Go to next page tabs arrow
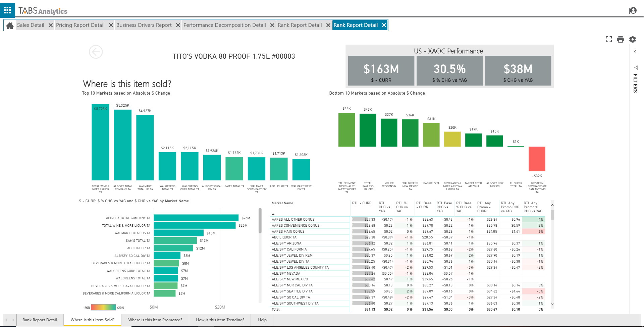644x327 pixels. pos(13,320)
